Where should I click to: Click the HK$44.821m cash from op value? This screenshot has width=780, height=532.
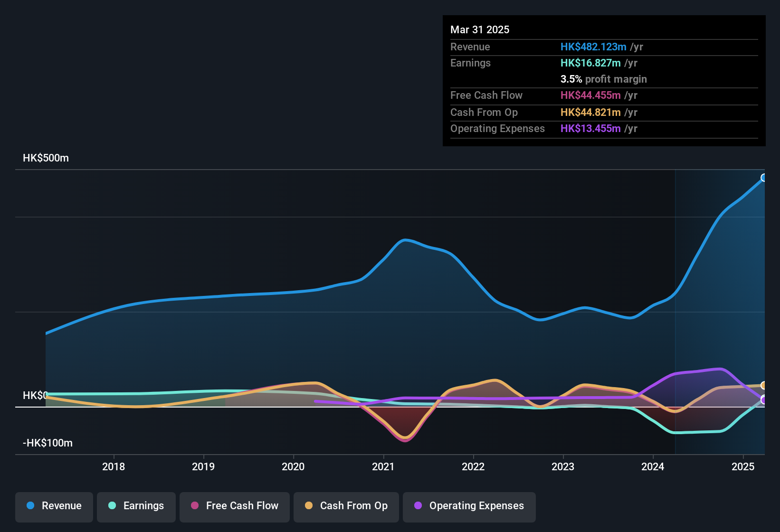click(590, 112)
